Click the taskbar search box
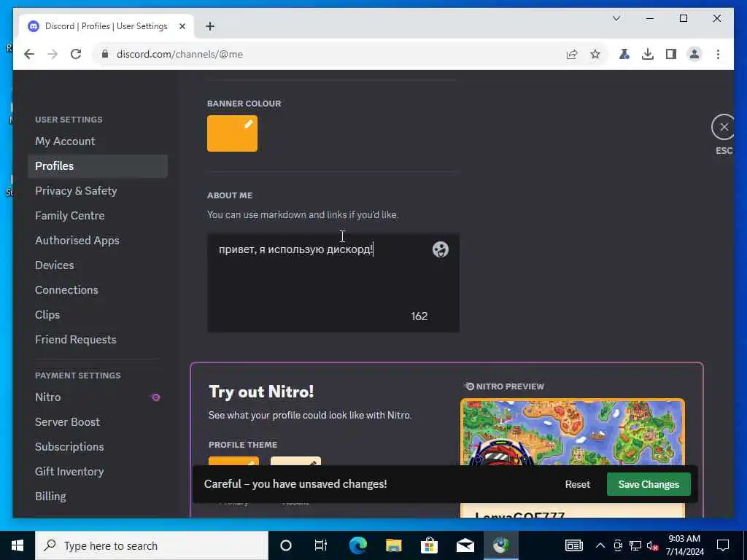This screenshot has width=747, height=560. 152,545
